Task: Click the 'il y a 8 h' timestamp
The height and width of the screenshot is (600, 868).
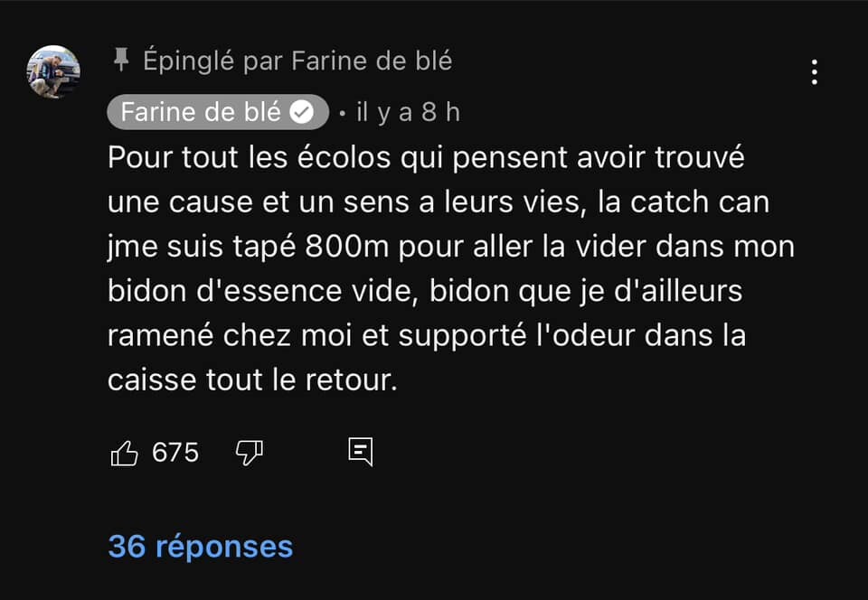Action: [x=409, y=113]
